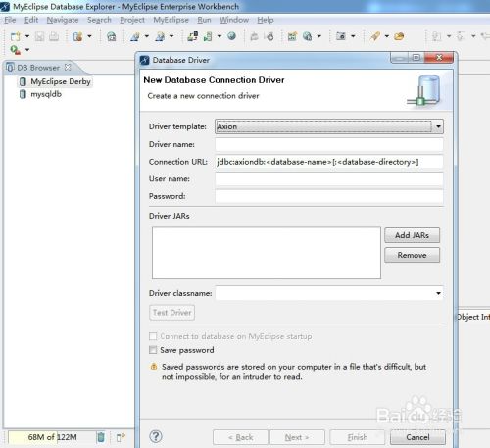Open the Search menu
Screen dimensions: 490x448
tap(99, 20)
